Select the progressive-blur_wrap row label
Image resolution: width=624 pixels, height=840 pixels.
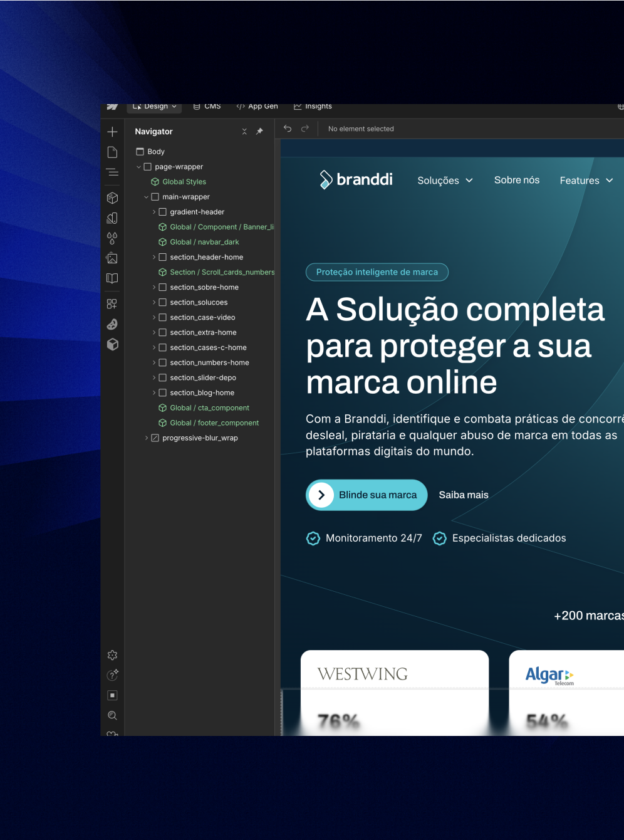200,438
